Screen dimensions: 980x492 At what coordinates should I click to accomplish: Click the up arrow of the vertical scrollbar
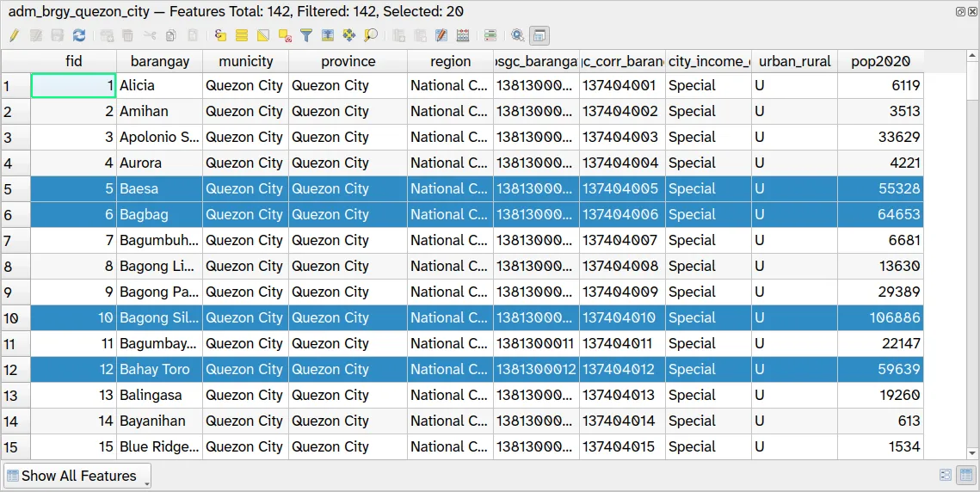tap(972, 56)
